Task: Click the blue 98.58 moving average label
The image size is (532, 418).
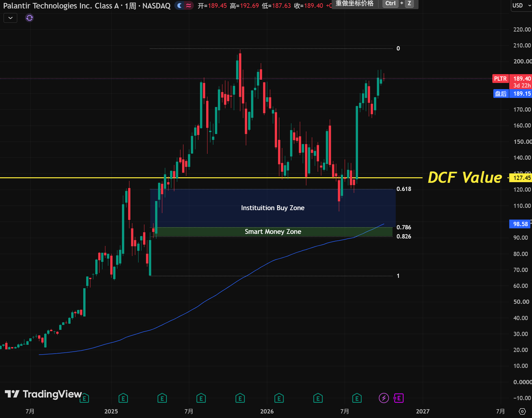Action: click(x=520, y=224)
